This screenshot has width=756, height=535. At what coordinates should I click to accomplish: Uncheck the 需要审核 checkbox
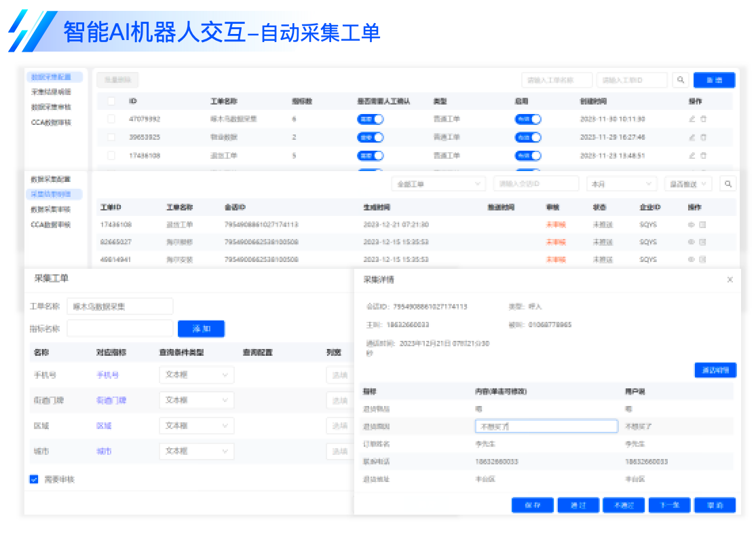(x=34, y=479)
